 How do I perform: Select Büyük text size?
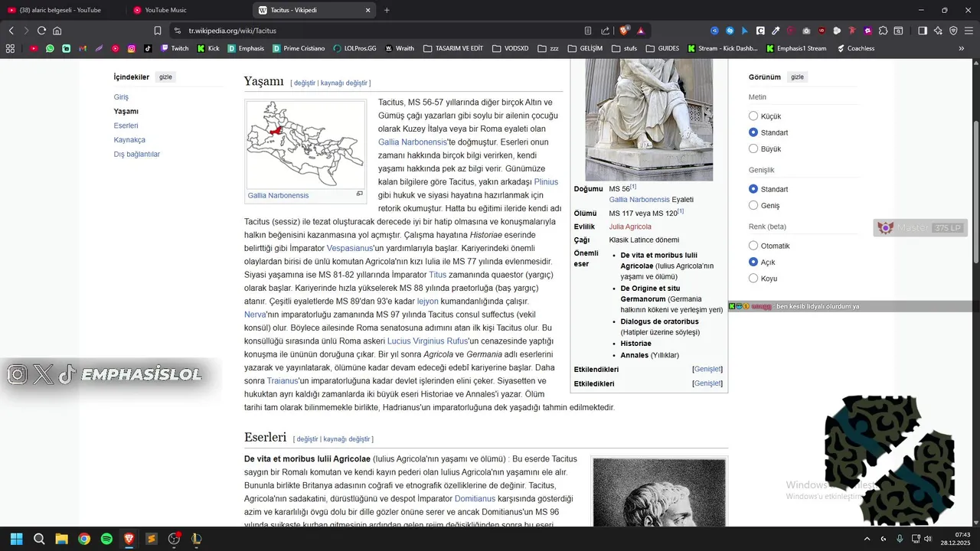point(753,148)
